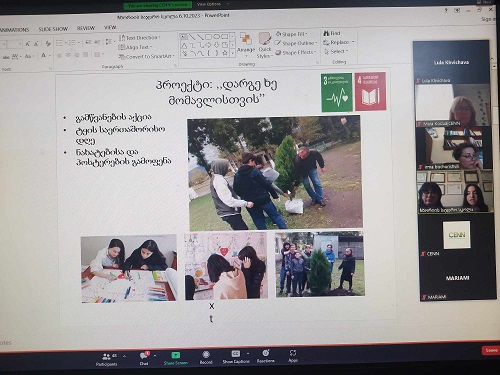Expand the caret next to Participants
The image size is (500, 375).
click(x=124, y=356)
